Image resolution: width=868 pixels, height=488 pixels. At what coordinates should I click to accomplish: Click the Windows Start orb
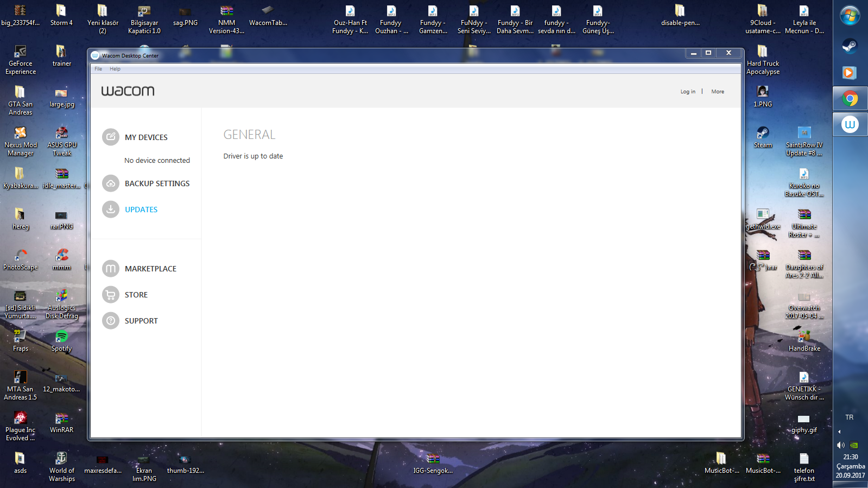click(x=850, y=16)
